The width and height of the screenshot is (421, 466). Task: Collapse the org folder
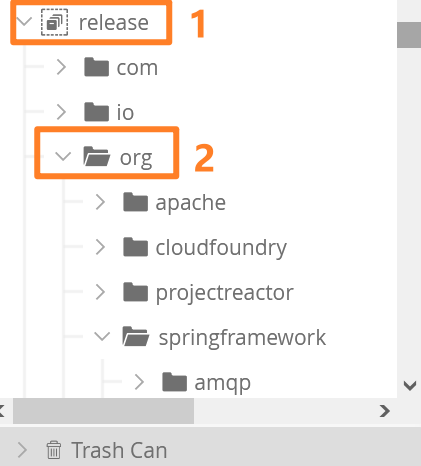[x=63, y=156]
